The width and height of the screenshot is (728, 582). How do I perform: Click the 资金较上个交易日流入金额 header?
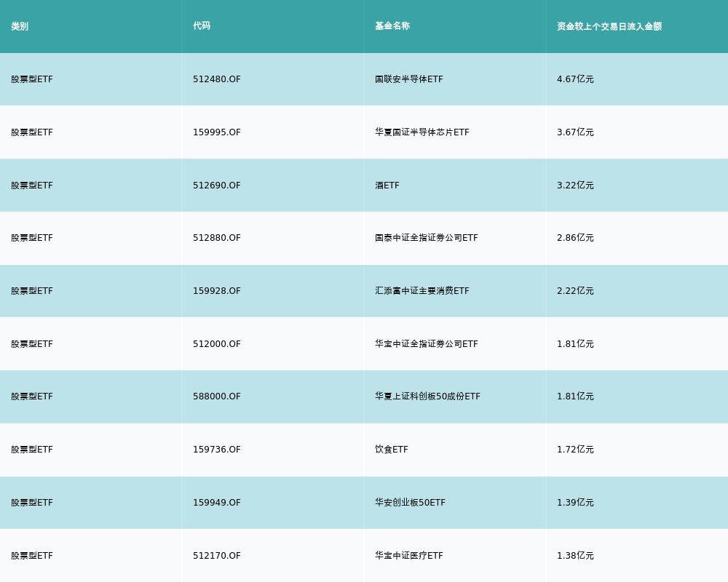point(609,26)
